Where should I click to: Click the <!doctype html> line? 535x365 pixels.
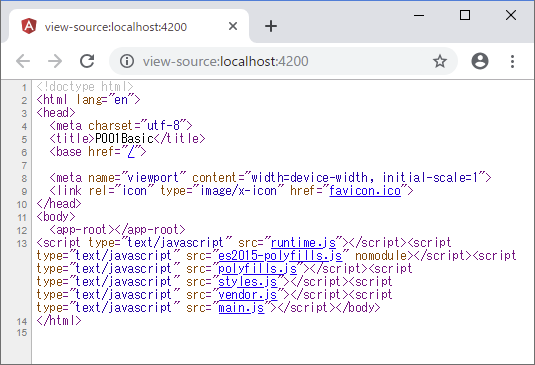coord(85,87)
